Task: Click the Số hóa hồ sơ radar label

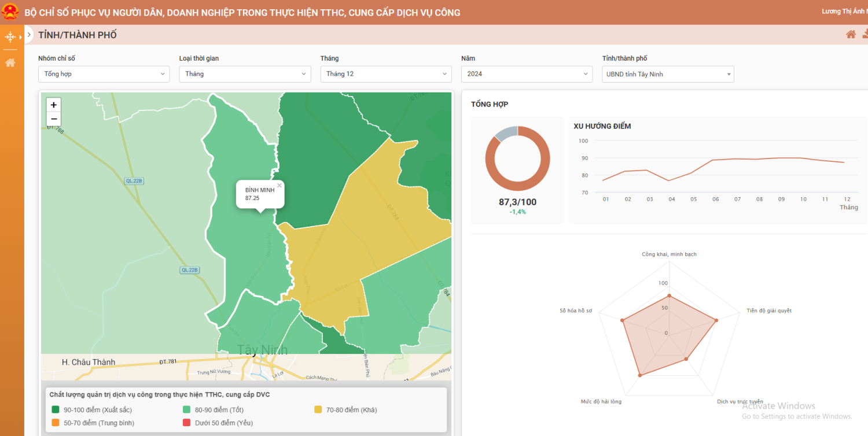Action: (576, 311)
